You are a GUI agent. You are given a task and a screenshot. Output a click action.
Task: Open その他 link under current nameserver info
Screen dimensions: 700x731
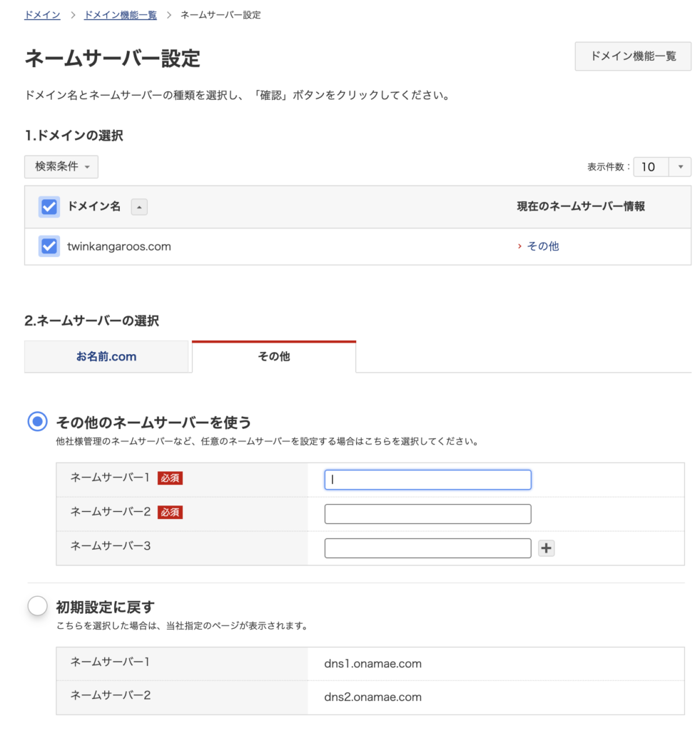pyautogui.click(x=542, y=246)
